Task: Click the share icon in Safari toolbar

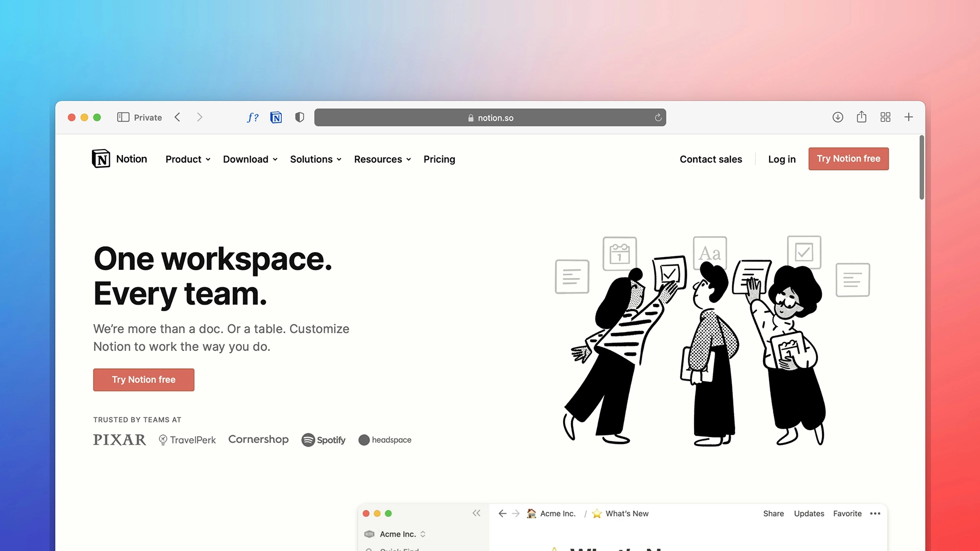Action: click(862, 117)
